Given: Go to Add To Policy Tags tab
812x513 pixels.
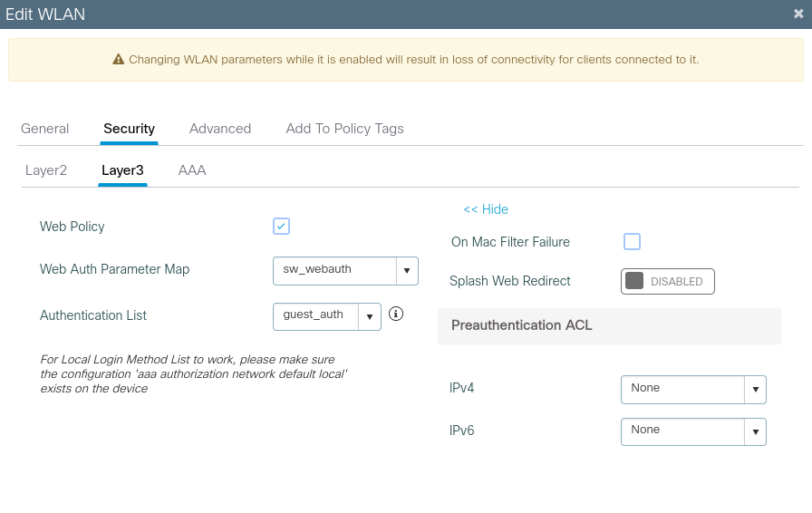Looking at the screenshot, I should [344, 129].
